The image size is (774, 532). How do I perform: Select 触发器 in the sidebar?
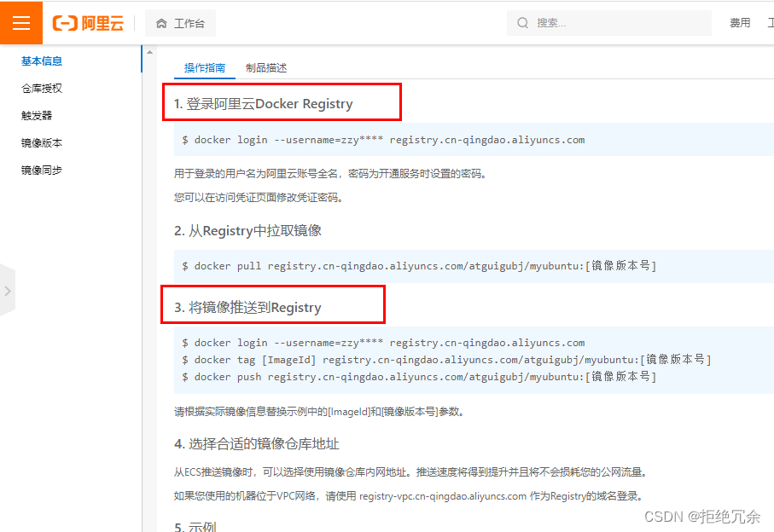(37, 115)
